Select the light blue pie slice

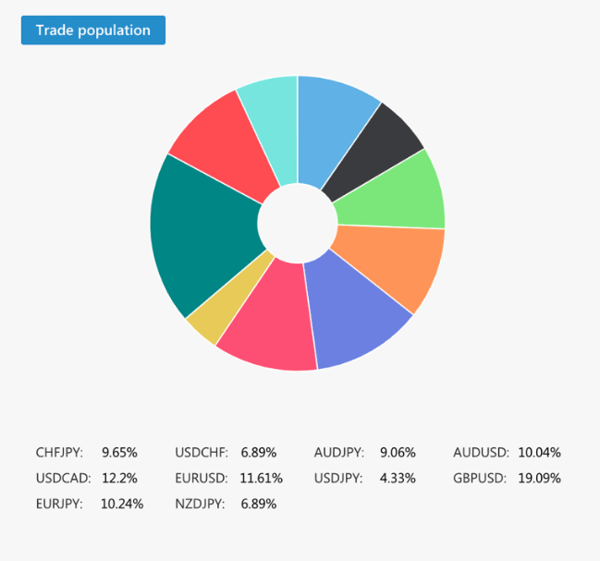tap(332, 130)
